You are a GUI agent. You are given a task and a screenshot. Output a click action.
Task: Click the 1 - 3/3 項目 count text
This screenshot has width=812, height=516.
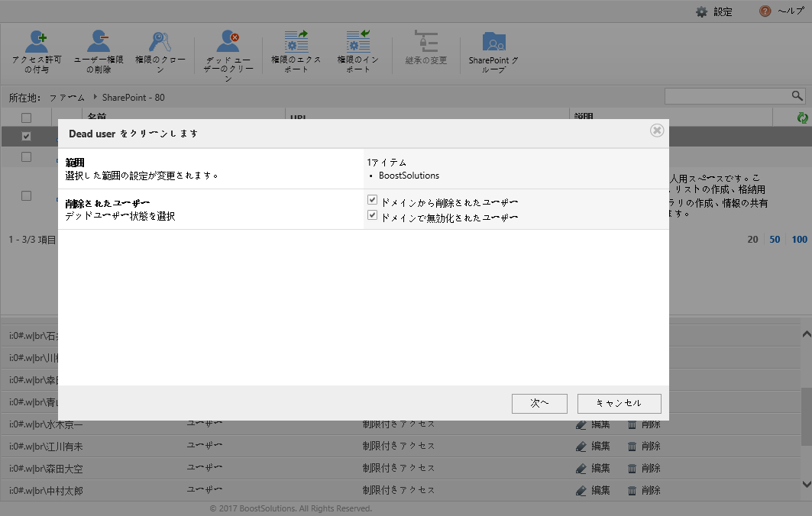point(32,240)
